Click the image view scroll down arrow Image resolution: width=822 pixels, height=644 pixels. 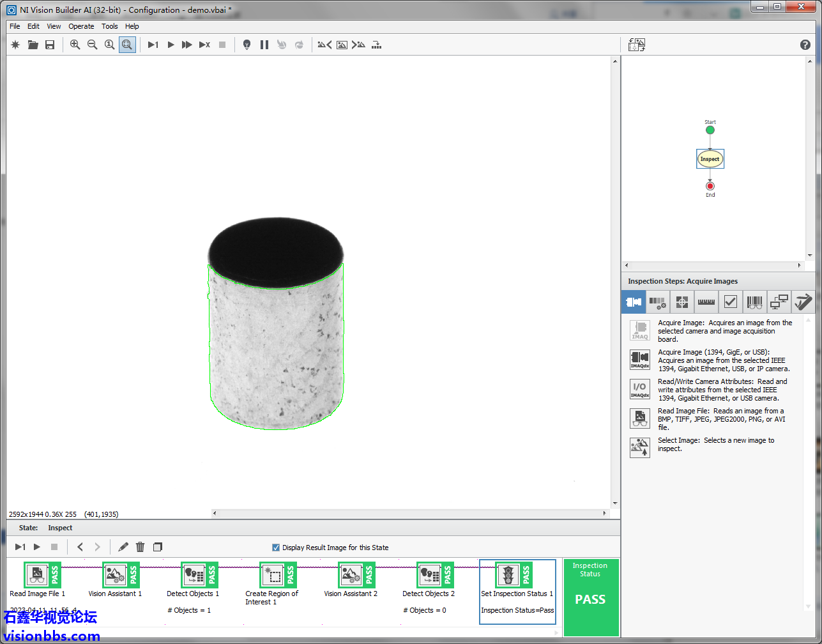click(615, 503)
